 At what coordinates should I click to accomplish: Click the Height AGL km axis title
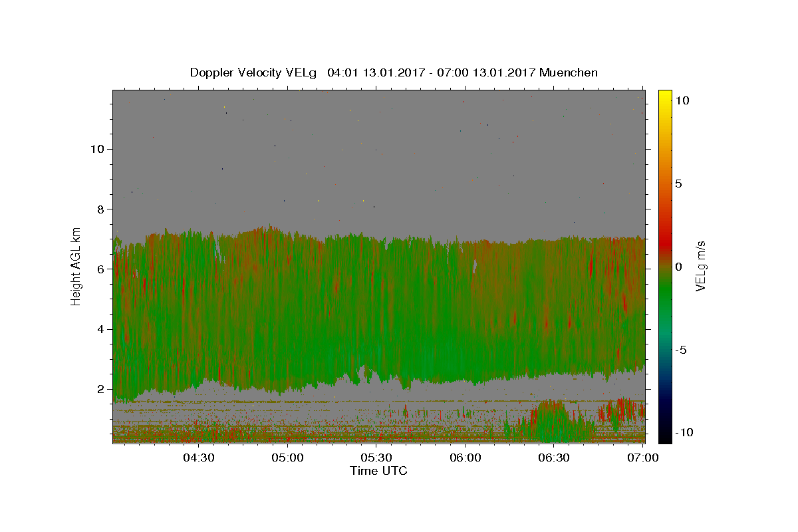tap(76, 266)
